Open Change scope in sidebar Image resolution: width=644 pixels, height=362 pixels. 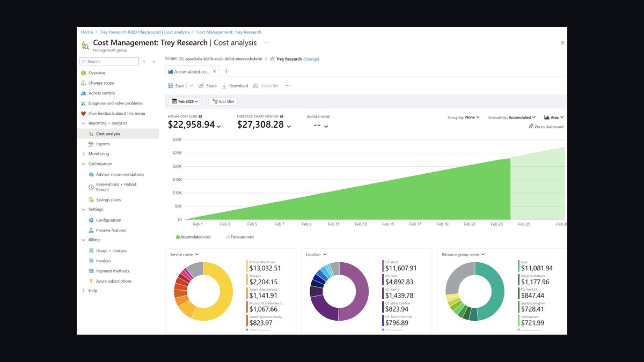(101, 83)
